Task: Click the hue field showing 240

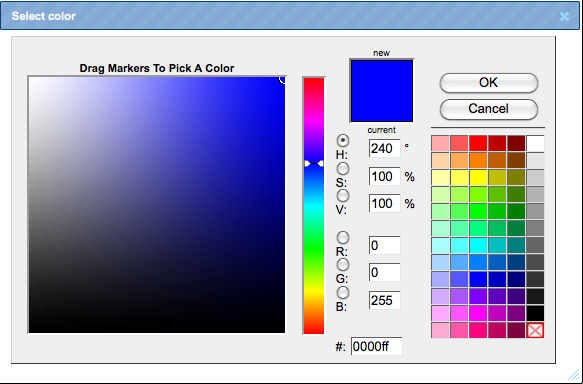Action: click(384, 148)
